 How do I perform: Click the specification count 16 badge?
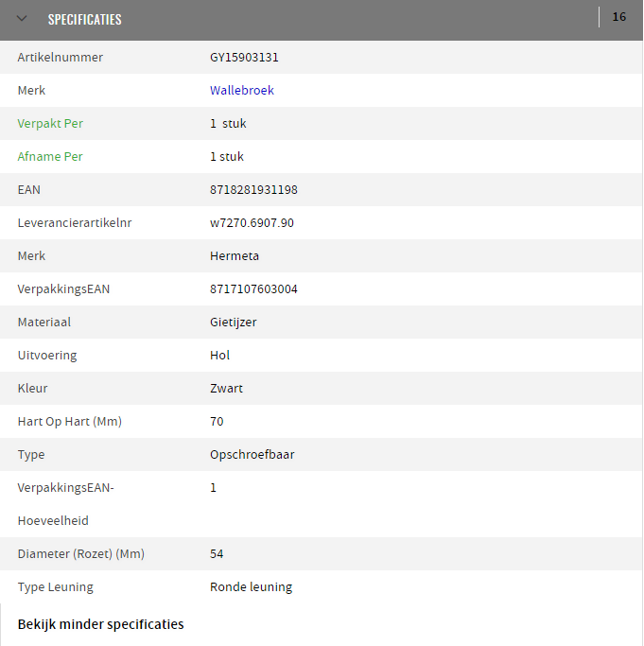point(618,17)
